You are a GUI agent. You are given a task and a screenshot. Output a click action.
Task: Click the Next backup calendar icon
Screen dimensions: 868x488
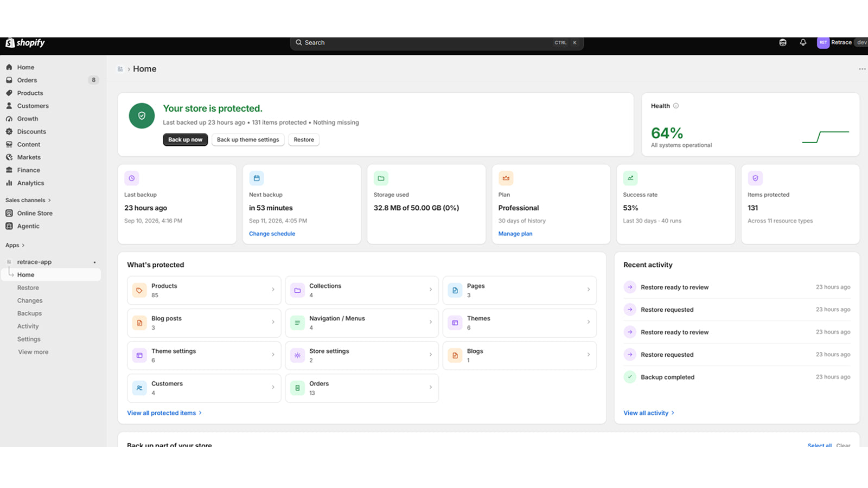[257, 178]
